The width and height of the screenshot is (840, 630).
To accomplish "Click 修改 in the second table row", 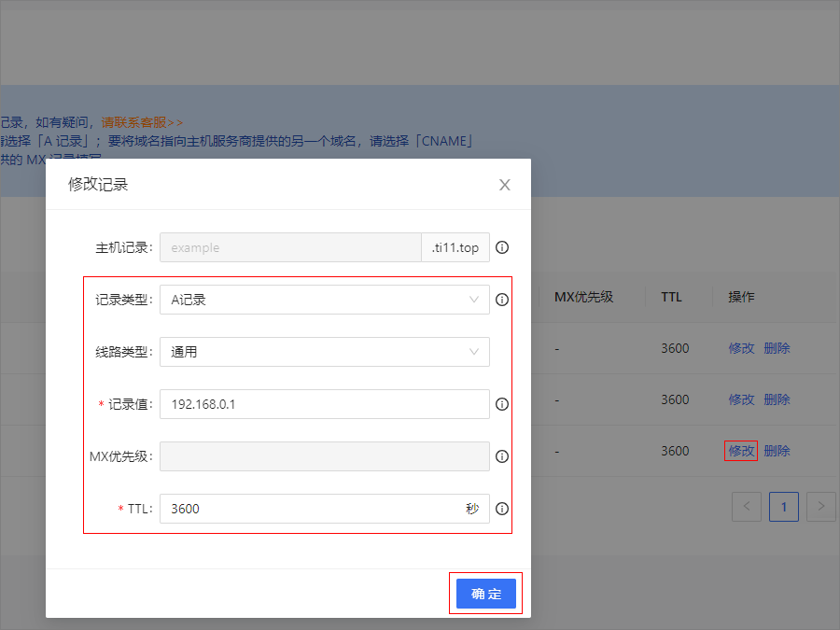I will click(x=741, y=399).
